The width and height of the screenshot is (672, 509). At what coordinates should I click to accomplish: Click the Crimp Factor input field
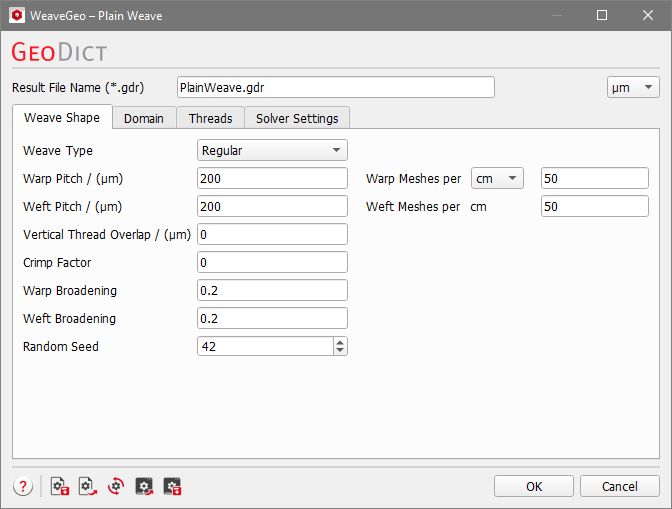pyautogui.click(x=272, y=262)
